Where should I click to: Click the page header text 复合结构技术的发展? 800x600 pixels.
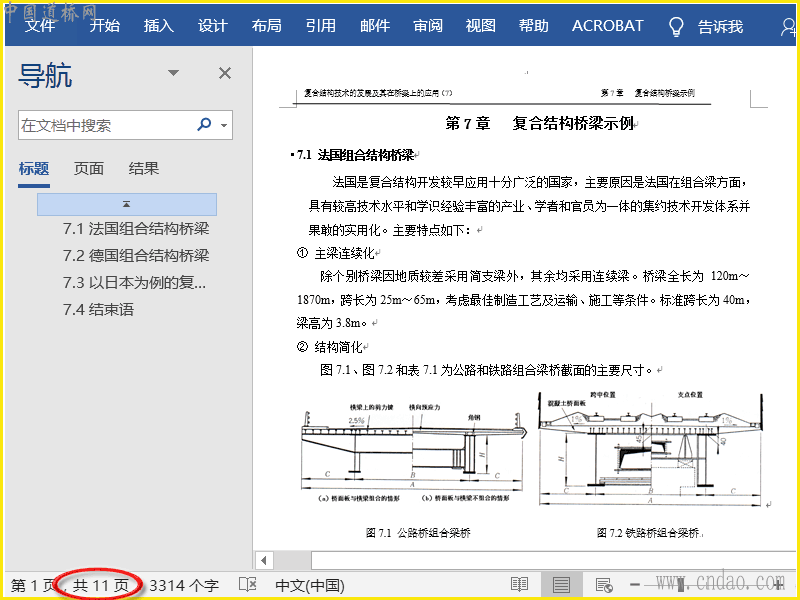point(378,93)
